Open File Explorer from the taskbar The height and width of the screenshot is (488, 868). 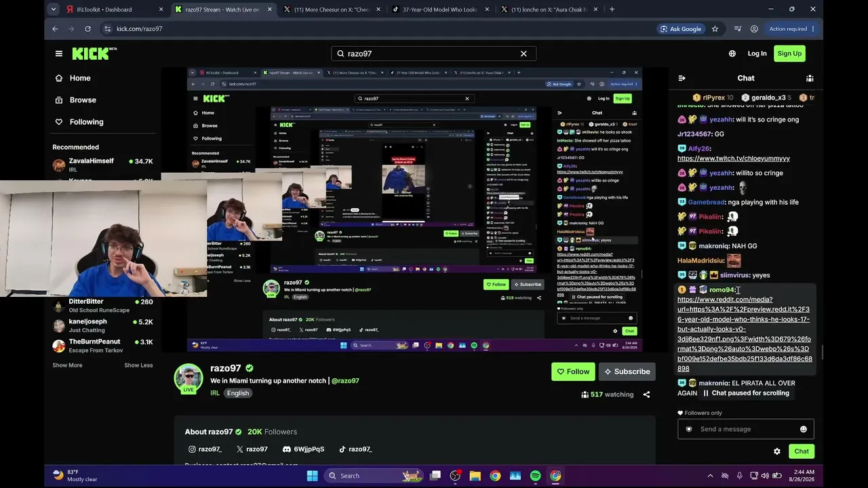pyautogui.click(x=475, y=476)
